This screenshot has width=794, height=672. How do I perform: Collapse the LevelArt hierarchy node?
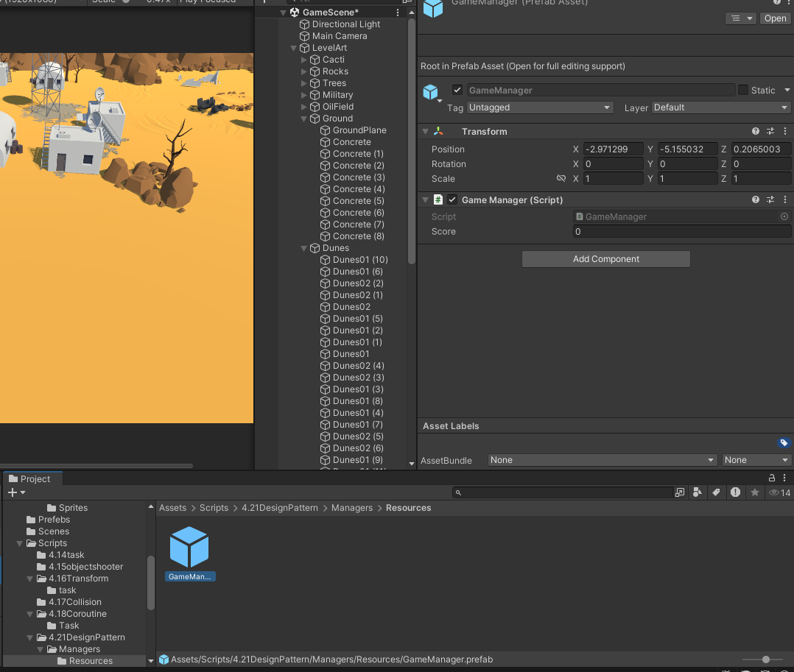tap(293, 48)
